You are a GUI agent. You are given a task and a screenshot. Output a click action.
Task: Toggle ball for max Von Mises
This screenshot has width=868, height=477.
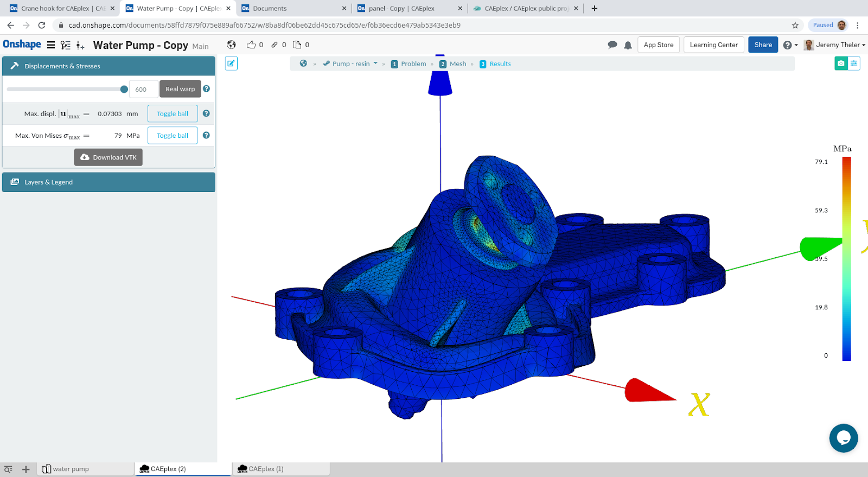pos(173,136)
